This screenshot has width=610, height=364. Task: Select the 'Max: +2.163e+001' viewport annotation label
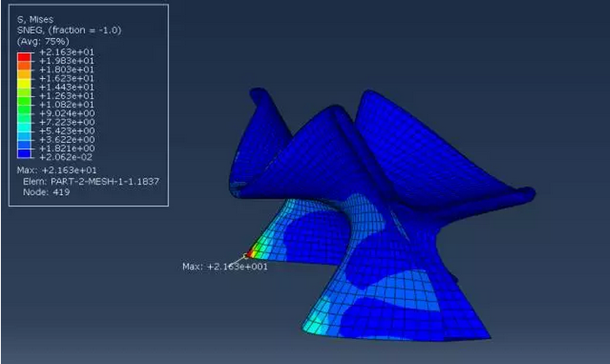225,266
